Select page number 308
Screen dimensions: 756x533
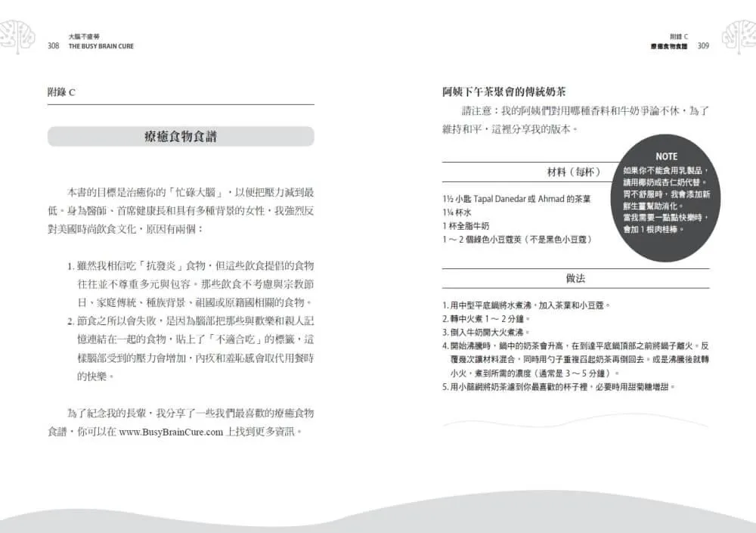tap(53, 46)
